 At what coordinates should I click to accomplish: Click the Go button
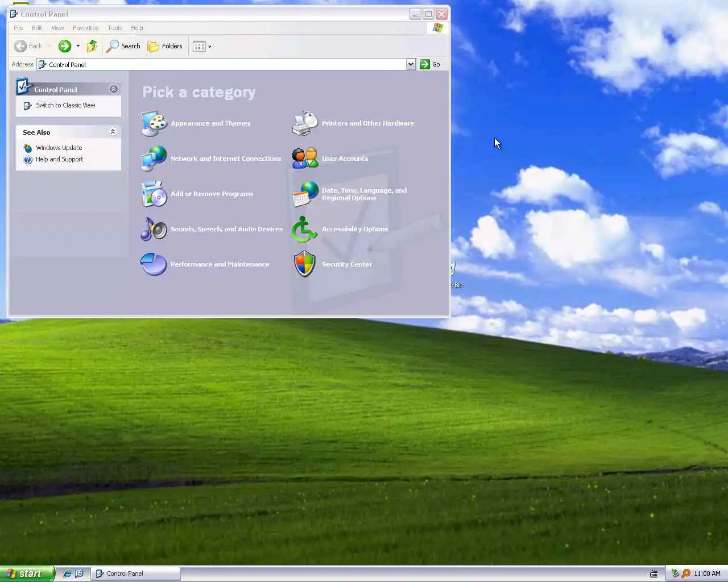430,64
